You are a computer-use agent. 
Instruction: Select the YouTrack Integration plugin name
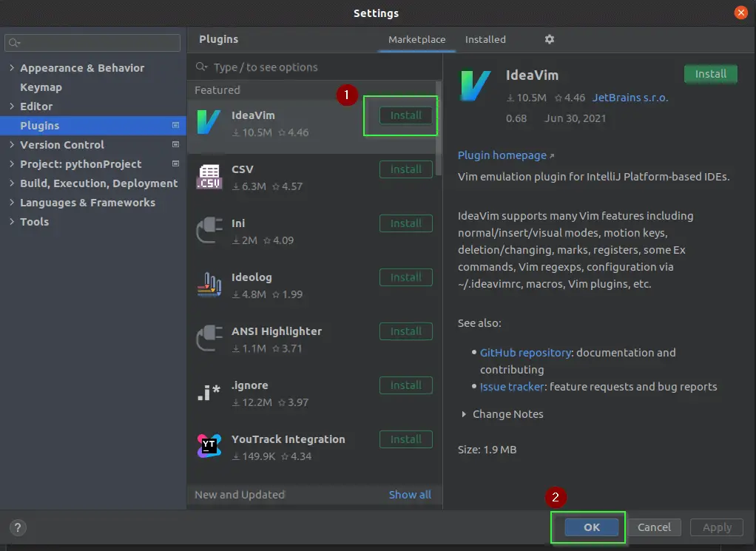pos(288,439)
